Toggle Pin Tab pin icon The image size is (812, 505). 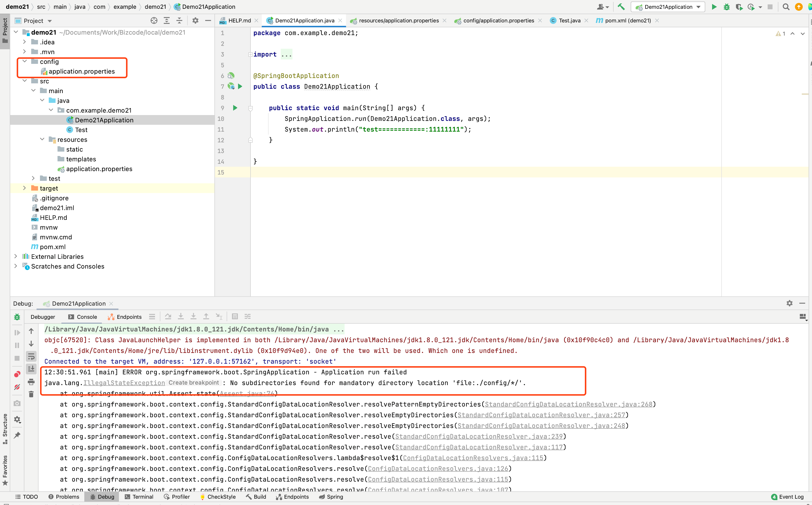pyautogui.click(x=17, y=435)
